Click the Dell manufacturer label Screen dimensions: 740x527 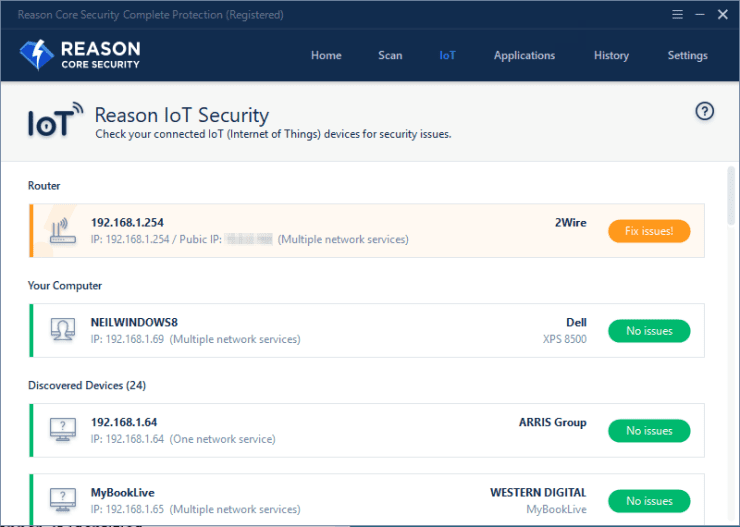tap(576, 322)
